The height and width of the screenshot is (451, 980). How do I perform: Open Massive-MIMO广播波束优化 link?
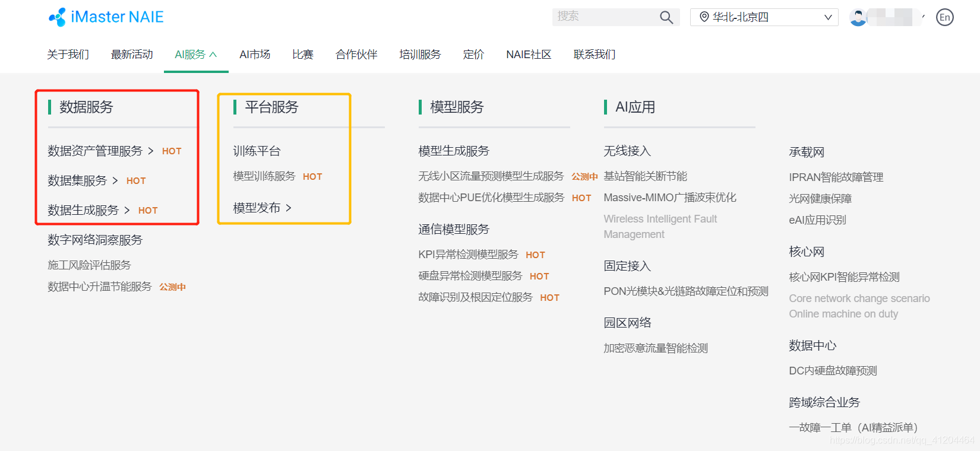670,198
